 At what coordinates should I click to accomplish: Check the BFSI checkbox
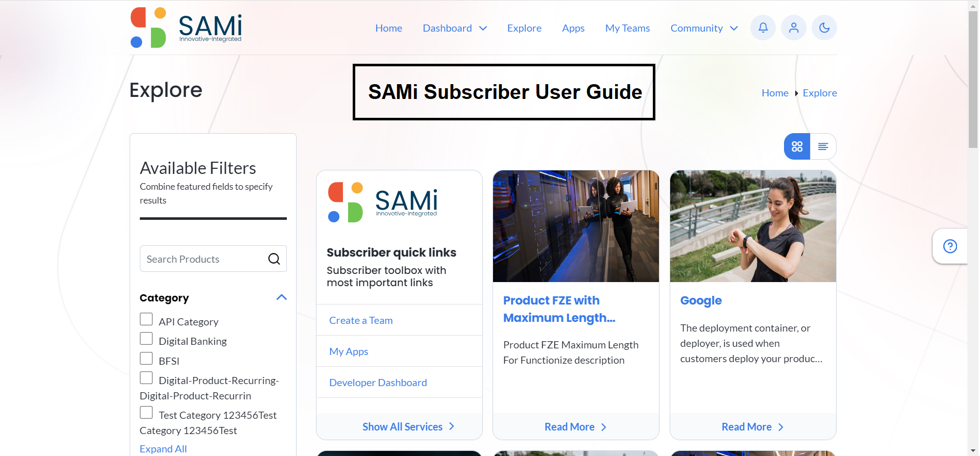(146, 359)
